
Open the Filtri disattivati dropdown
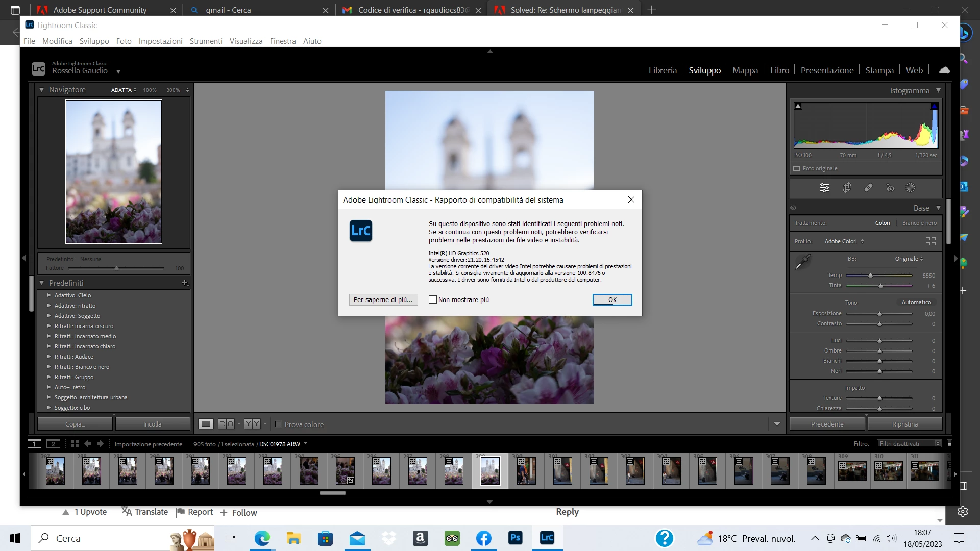point(909,444)
